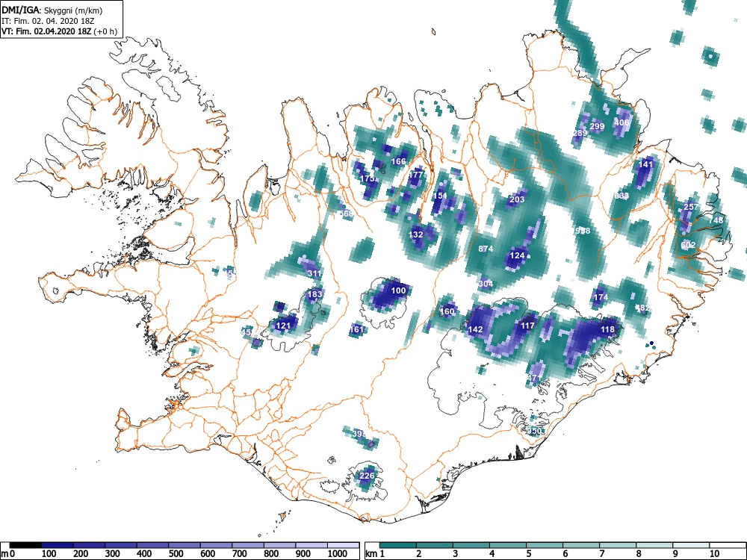Select the 289 visibility label
Viewport: 747px width, 560px height.
[x=580, y=133]
